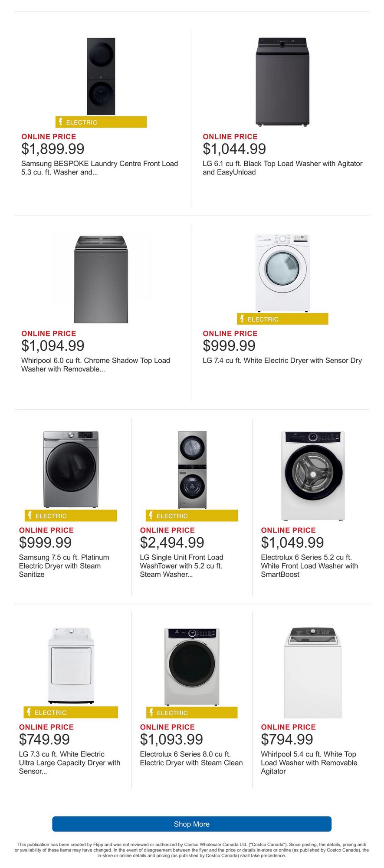The width and height of the screenshot is (384, 868).
Task: Open the Whirlpool 6.0 cu ft. washer title
Action: (x=95, y=365)
